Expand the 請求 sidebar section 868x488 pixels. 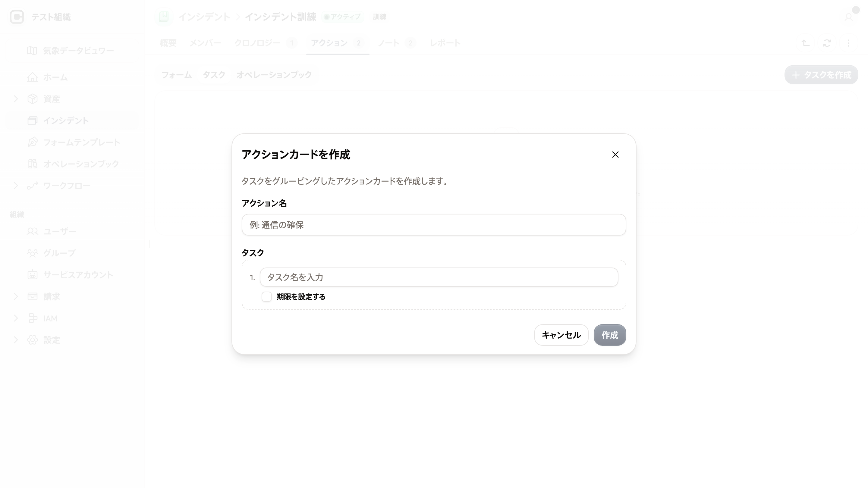coord(16,296)
